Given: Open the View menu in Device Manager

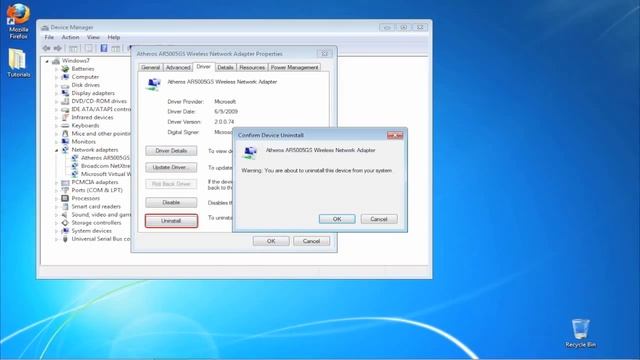Looking at the screenshot, I should (93, 37).
